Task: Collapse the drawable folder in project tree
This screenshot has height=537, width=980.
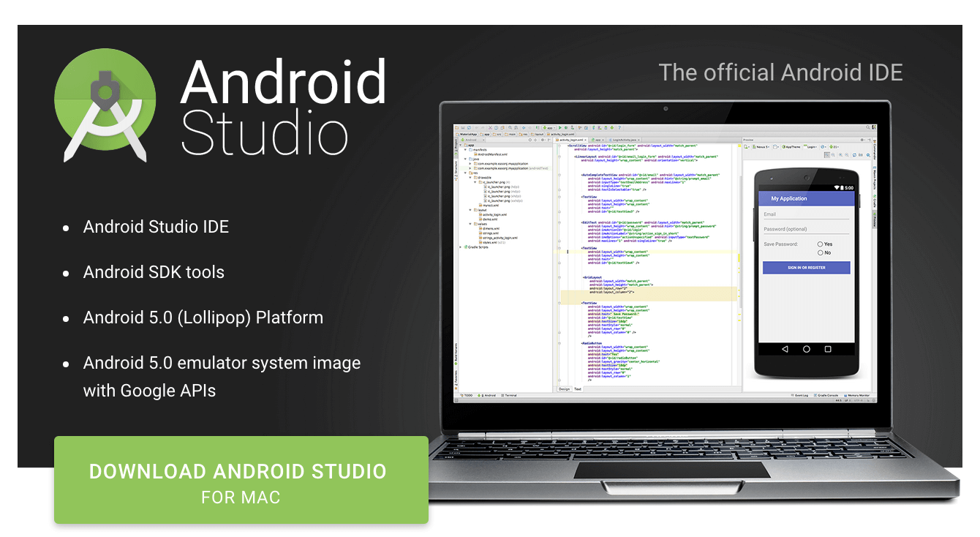Action: (x=470, y=178)
